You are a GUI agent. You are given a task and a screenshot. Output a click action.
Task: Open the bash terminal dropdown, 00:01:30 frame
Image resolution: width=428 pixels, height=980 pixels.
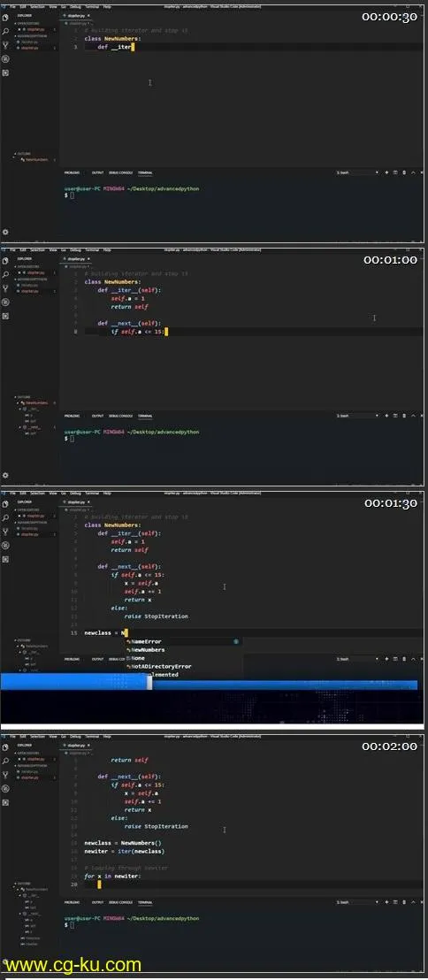tap(356, 658)
